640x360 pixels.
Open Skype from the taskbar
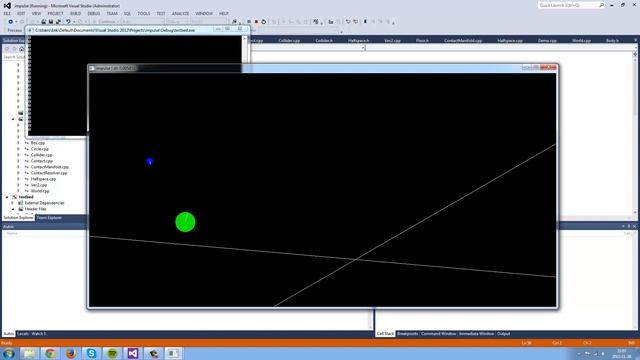[x=91, y=353]
